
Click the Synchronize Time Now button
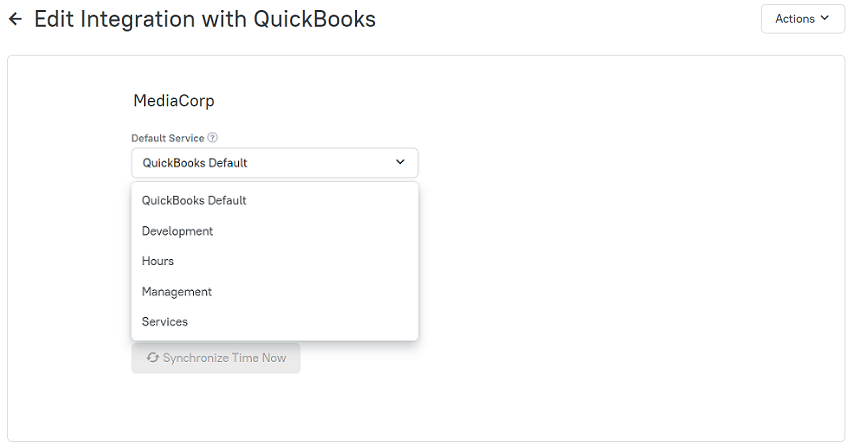pos(216,358)
